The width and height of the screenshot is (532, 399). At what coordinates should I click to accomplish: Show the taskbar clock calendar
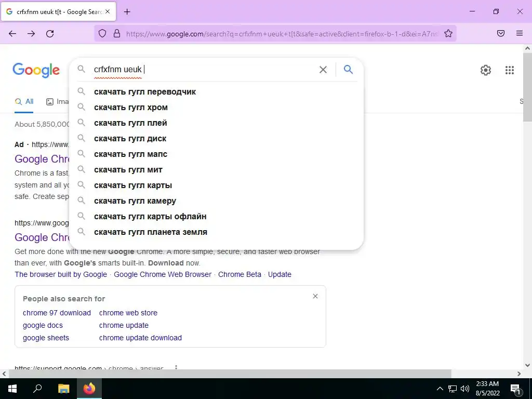tap(487, 389)
